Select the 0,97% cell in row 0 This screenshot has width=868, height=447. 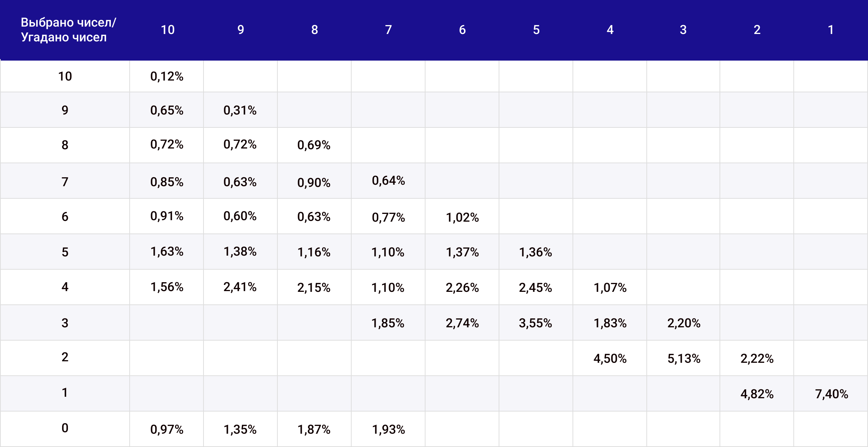167,430
